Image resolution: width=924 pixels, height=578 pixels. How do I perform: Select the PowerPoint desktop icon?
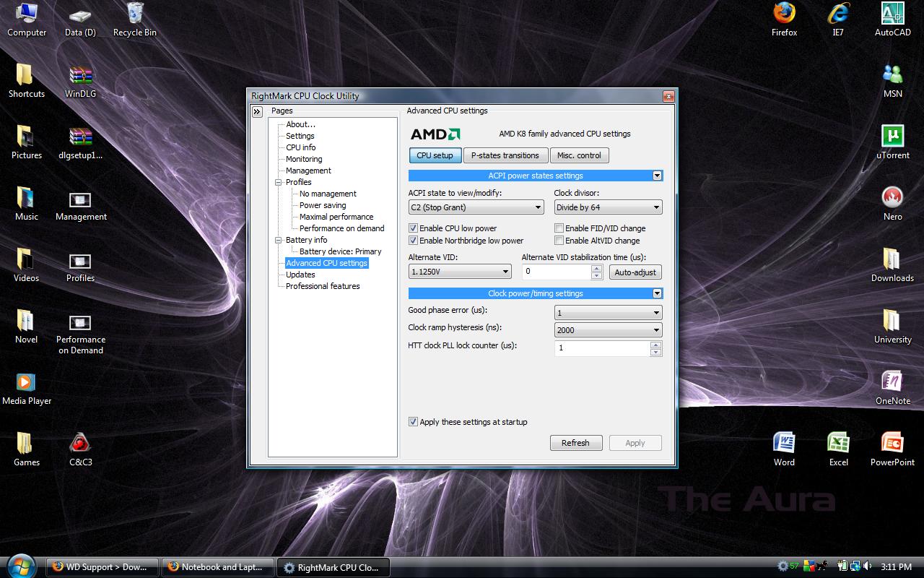(893, 449)
